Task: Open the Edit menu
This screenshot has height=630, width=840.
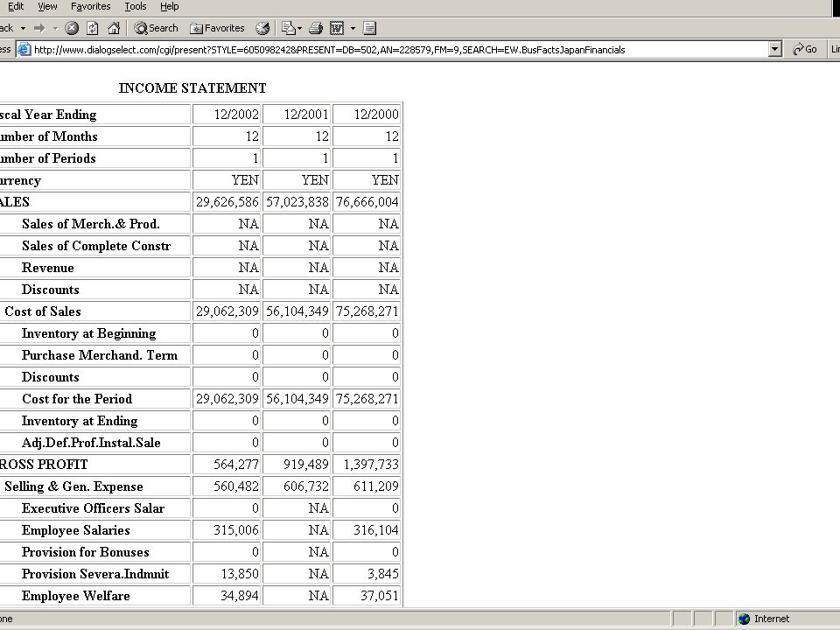Action: tap(16, 6)
